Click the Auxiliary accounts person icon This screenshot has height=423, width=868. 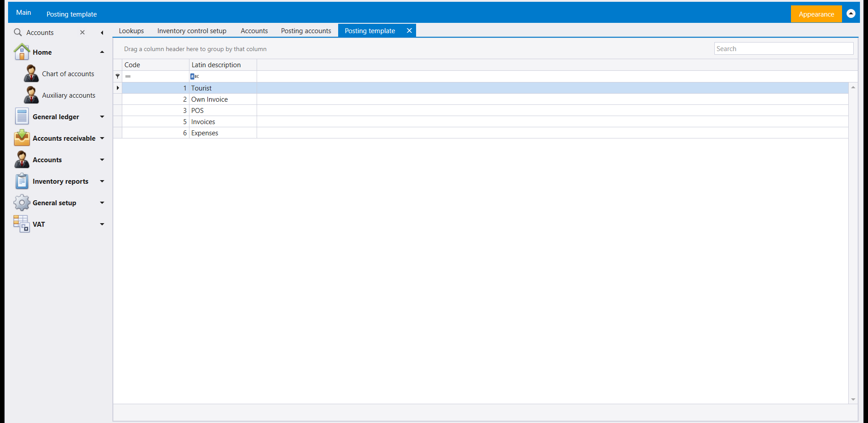coord(31,95)
